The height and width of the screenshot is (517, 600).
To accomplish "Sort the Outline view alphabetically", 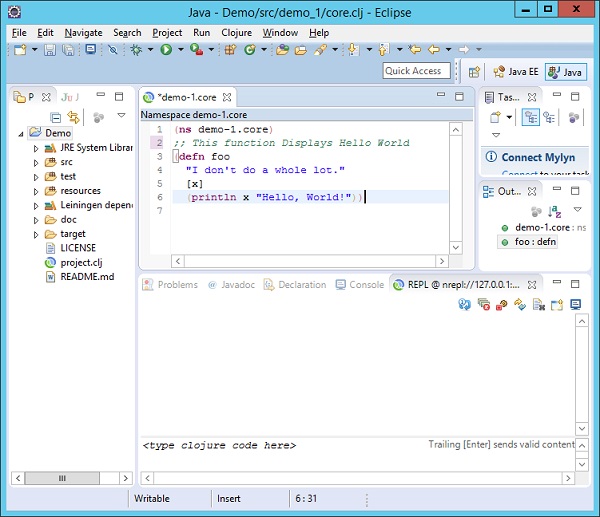I will pos(555,211).
